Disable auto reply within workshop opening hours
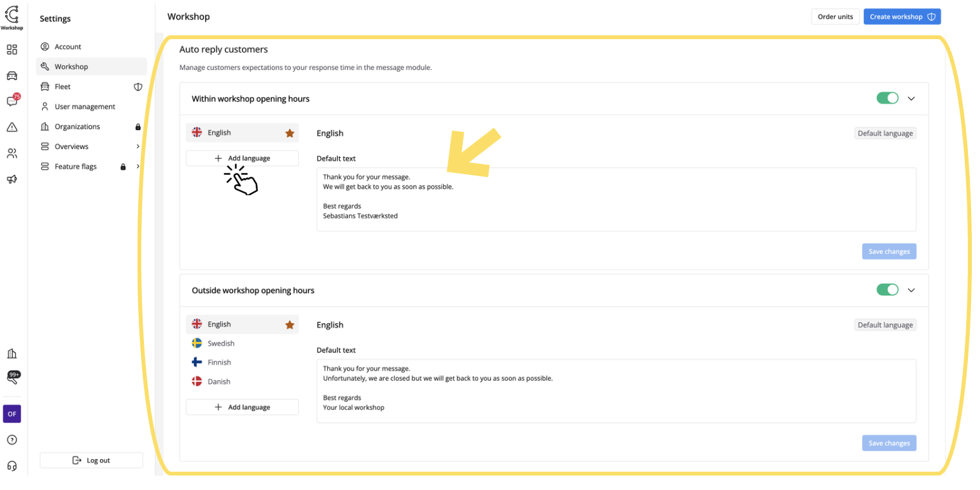 click(887, 99)
